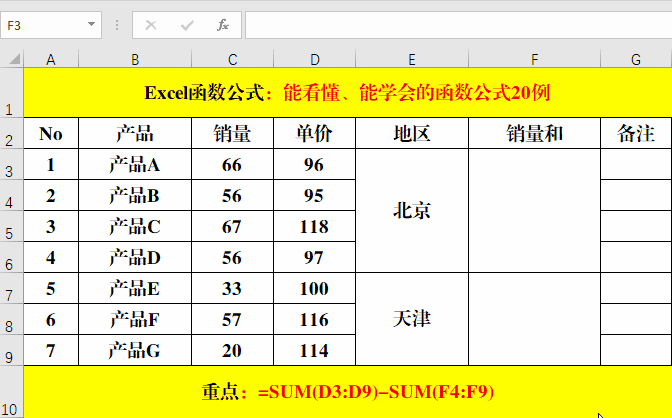This screenshot has height=418, width=672.
Task: Select column D header
Action: pos(315,59)
